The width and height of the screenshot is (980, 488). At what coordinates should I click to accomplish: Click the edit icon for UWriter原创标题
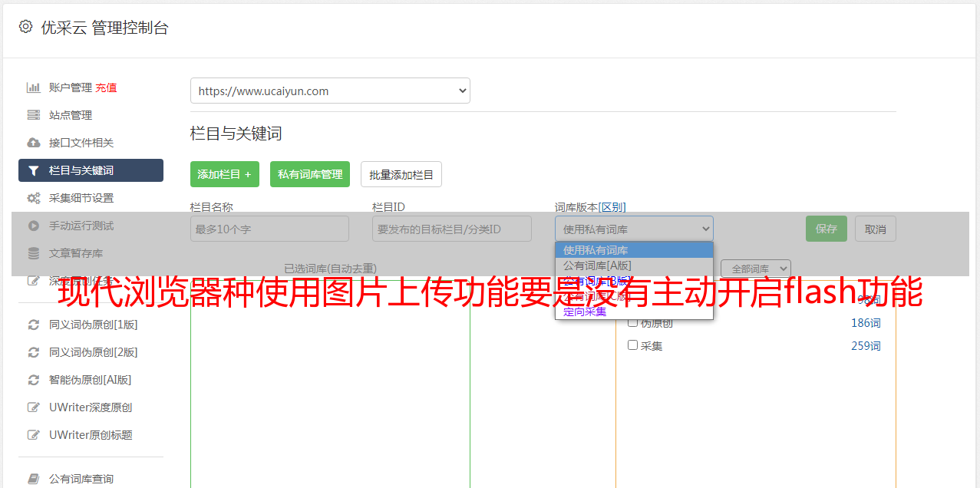pyautogui.click(x=34, y=435)
